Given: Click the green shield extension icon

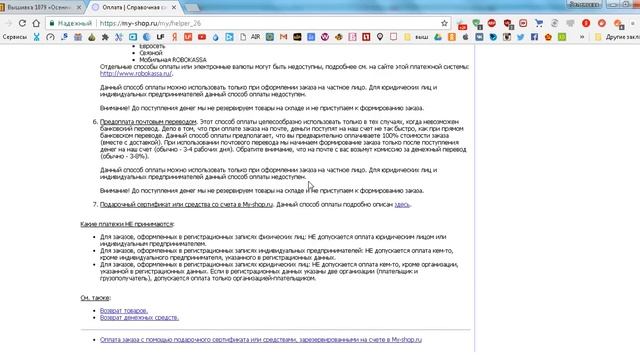Looking at the screenshot, I should click(477, 24).
